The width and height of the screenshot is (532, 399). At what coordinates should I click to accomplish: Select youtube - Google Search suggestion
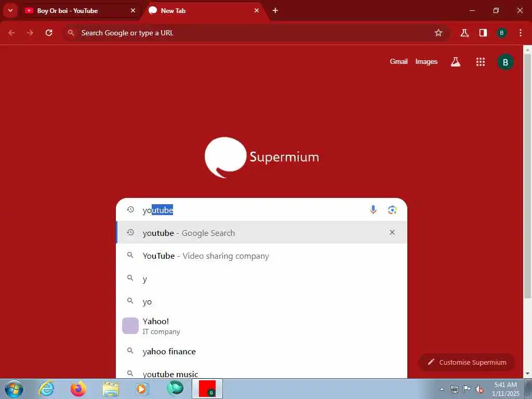261,233
